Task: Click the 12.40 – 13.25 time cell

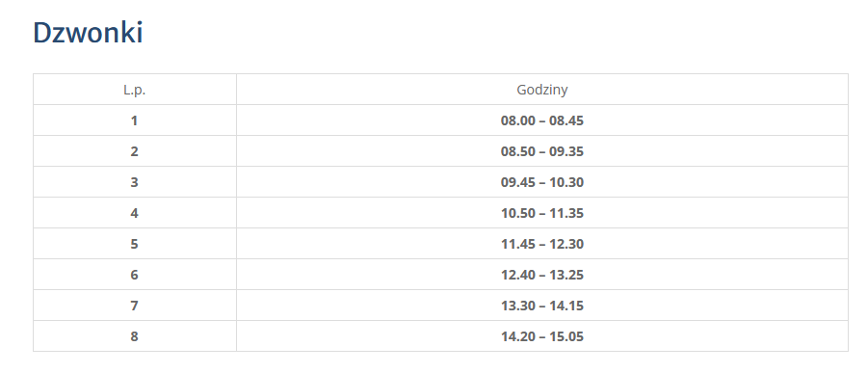Action: pyautogui.click(x=542, y=275)
